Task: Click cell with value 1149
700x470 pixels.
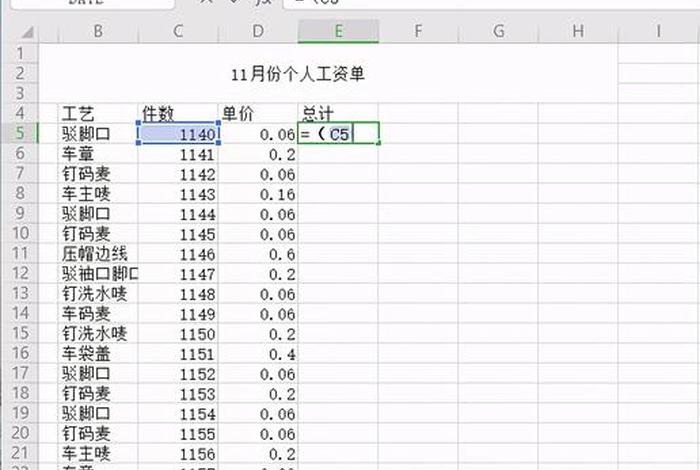Action: [x=178, y=313]
